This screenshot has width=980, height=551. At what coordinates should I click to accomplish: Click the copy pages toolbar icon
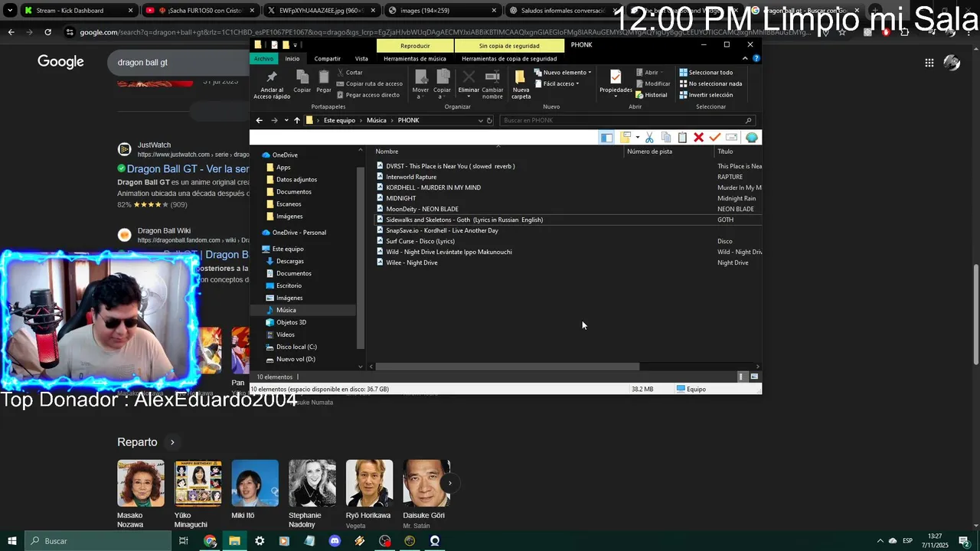(666, 137)
